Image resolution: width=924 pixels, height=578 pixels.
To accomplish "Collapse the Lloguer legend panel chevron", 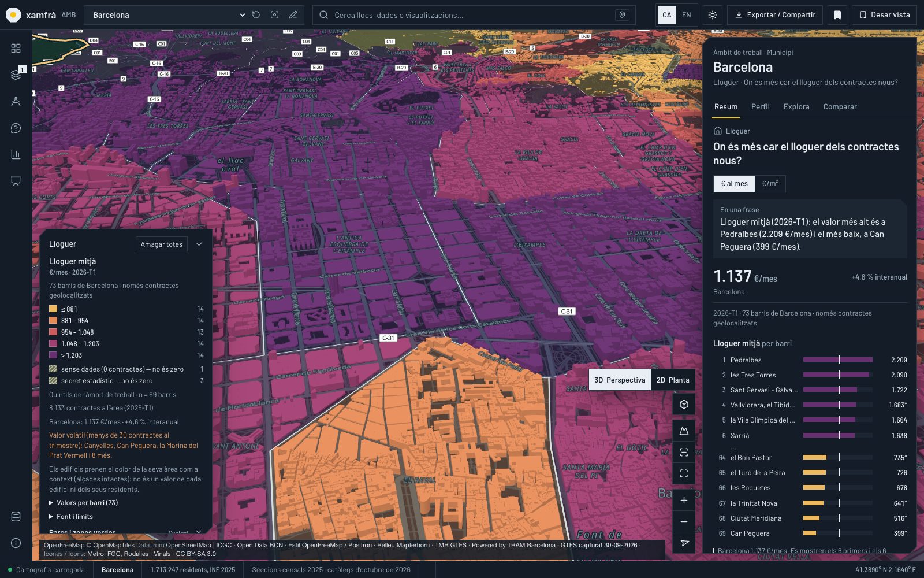I will click(199, 244).
